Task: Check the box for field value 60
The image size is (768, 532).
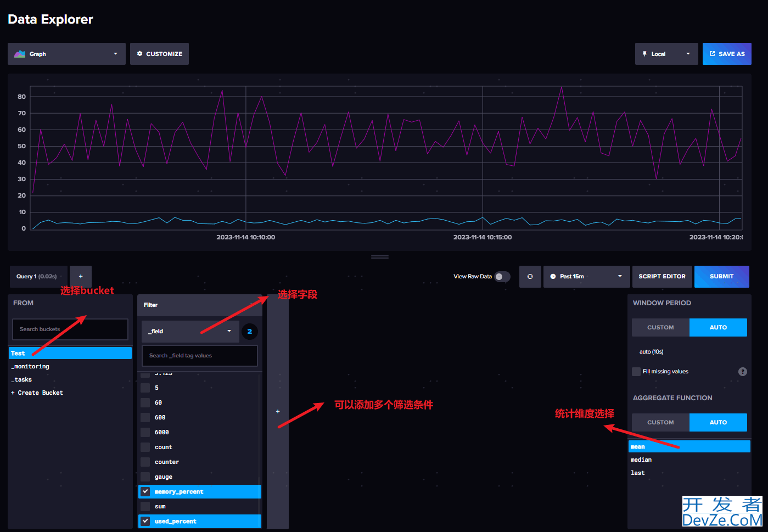Action: click(145, 402)
